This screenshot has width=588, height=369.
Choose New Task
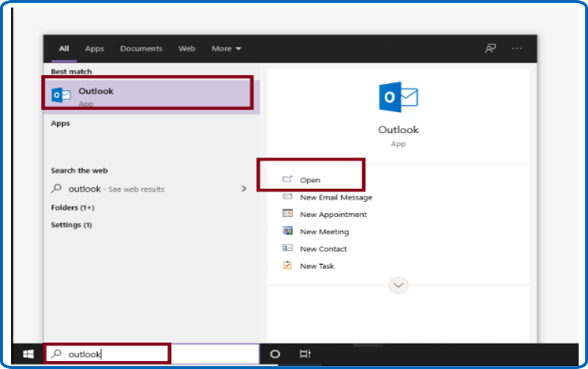(x=317, y=266)
